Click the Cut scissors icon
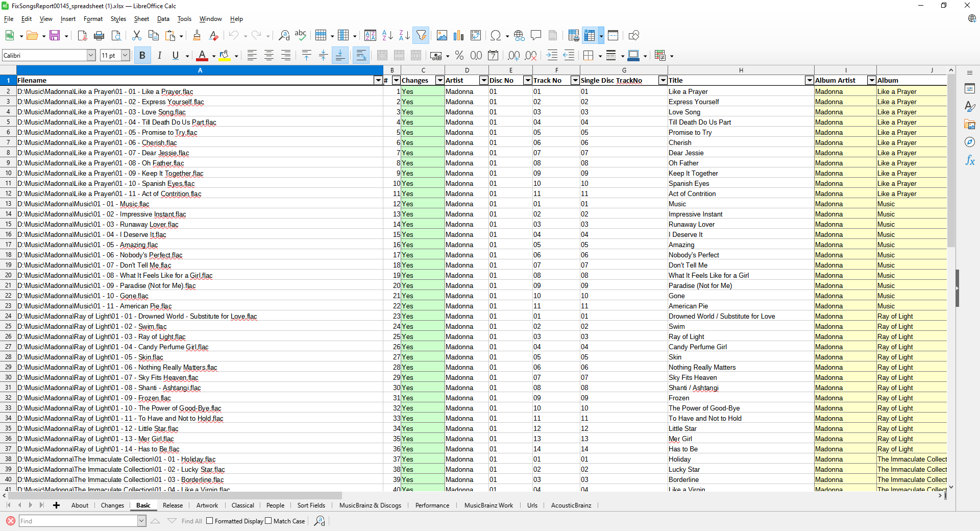 pos(136,35)
